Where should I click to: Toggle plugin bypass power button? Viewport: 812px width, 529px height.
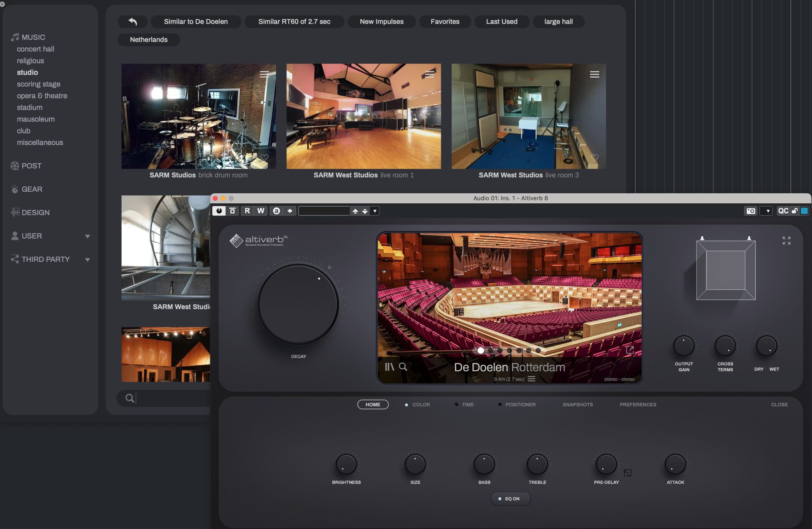click(x=219, y=211)
